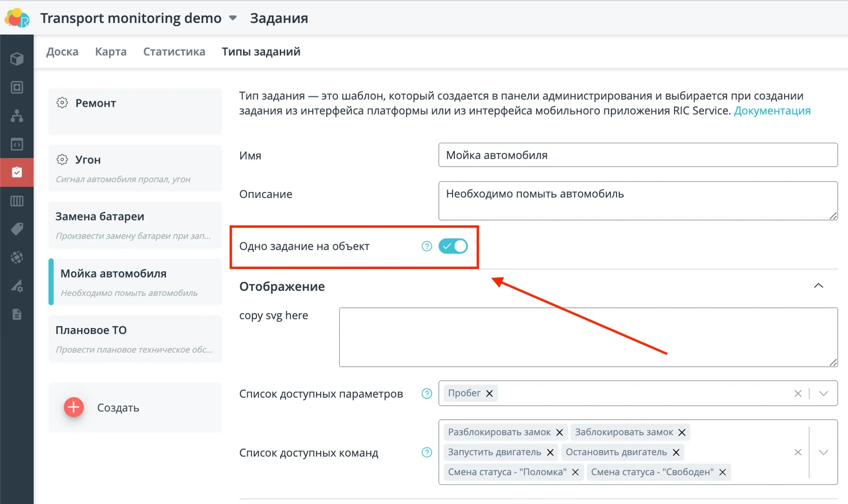This screenshot has height=504, width=848.
Task: Click the Имя input field
Action: 638,155
